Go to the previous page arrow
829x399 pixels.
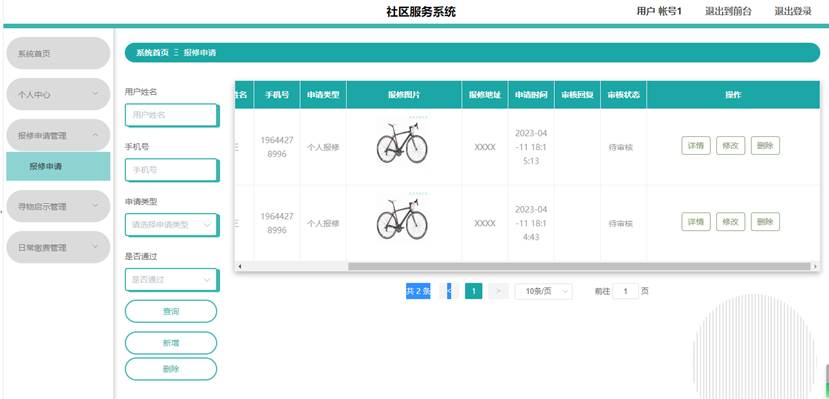click(449, 291)
